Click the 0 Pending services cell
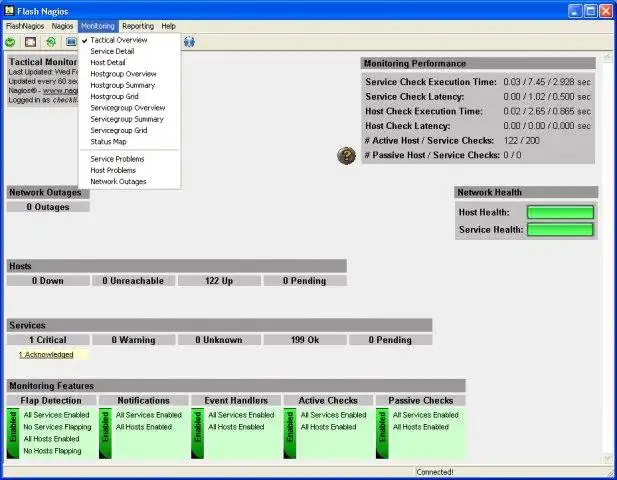Viewport: 617px width, 480px height. [x=390, y=340]
